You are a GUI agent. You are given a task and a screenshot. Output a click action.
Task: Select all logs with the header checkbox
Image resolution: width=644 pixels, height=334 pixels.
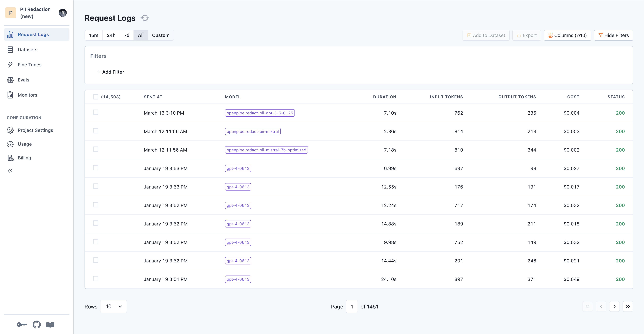[x=95, y=97]
